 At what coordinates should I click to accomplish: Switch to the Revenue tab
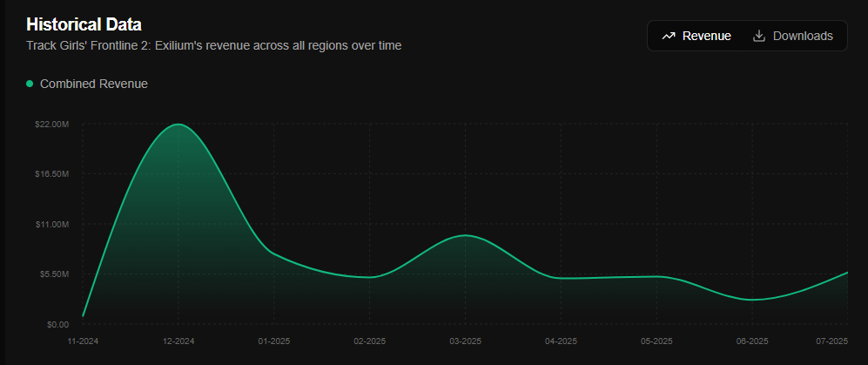pos(696,36)
